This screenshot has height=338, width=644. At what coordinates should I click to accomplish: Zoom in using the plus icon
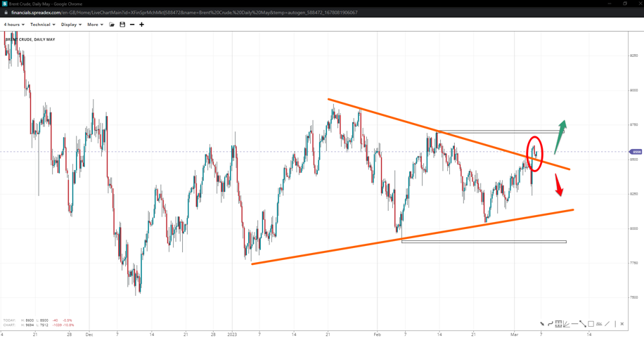[141, 25]
